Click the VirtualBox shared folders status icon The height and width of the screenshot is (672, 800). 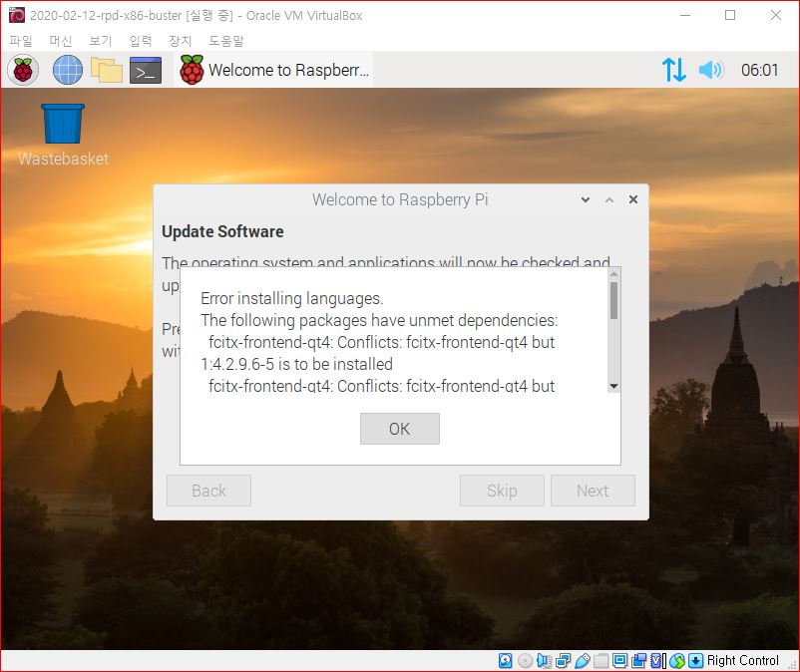click(x=600, y=660)
